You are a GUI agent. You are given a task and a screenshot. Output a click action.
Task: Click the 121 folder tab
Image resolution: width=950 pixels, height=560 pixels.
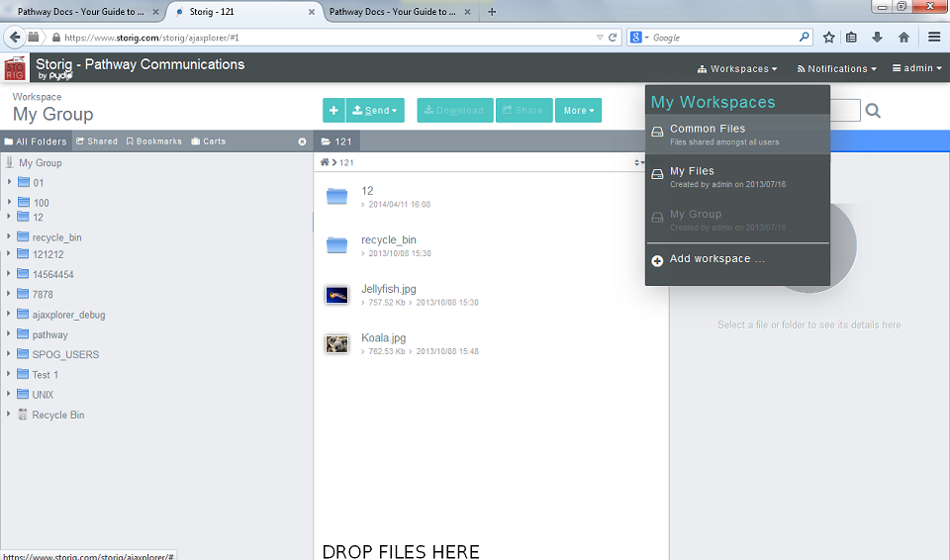coord(336,141)
